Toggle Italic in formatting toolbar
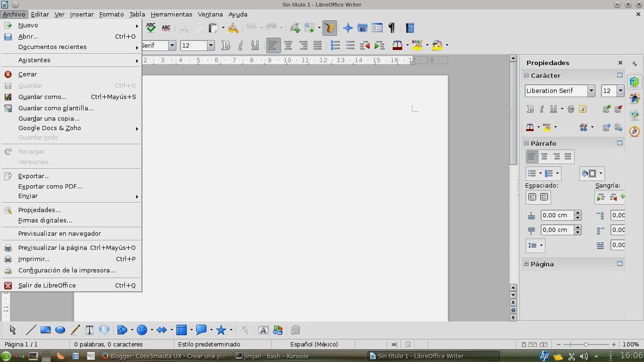 [x=240, y=45]
